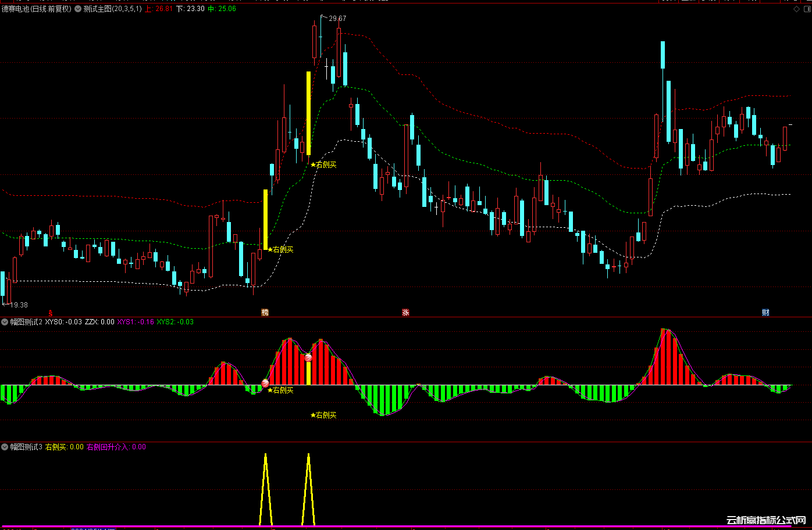This screenshot has width=812, height=530.
Task: Toggle the side panel icon at top right
Action: tap(806, 9)
